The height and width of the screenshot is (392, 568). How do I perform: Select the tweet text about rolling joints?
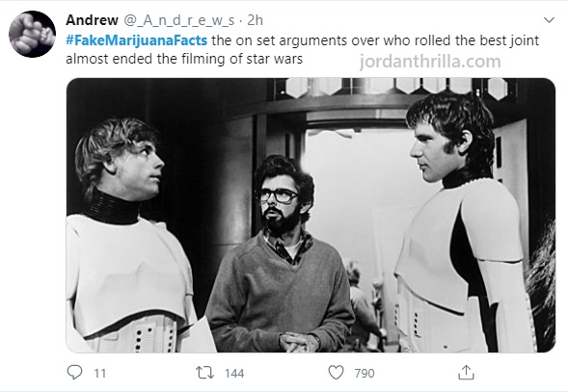coord(303,49)
